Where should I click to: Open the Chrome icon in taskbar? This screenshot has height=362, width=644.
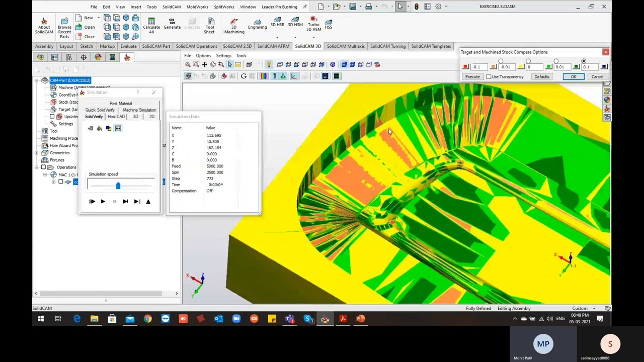[x=147, y=319]
